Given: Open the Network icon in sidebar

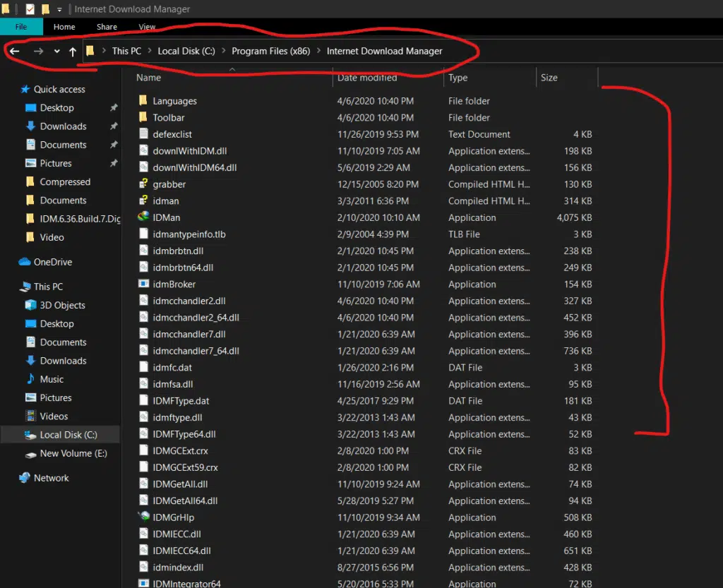Looking at the screenshot, I should click(x=25, y=478).
